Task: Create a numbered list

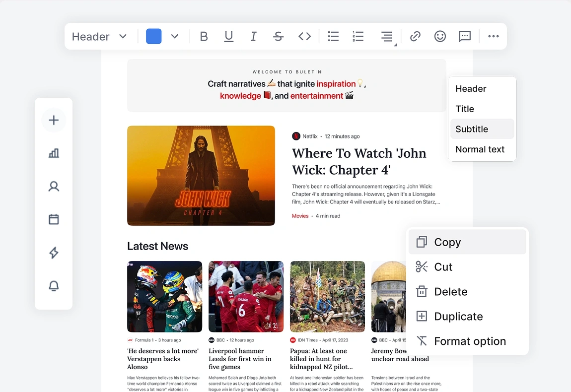Action: 358,36
